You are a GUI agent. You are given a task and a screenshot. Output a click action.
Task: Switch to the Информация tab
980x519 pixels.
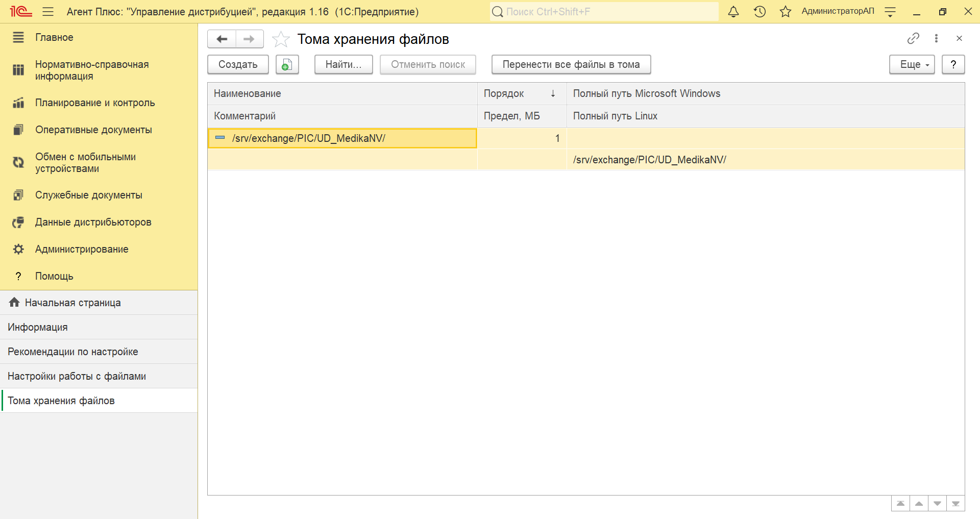[x=99, y=327]
